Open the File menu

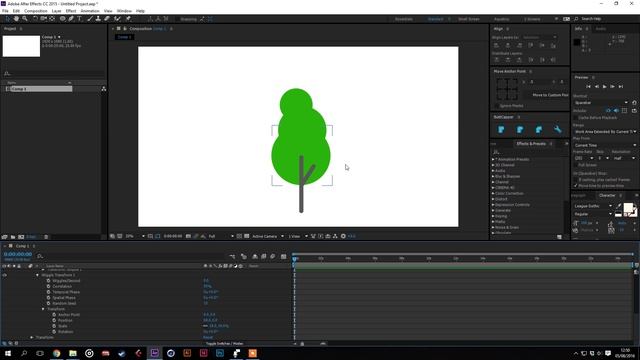(x=5, y=11)
